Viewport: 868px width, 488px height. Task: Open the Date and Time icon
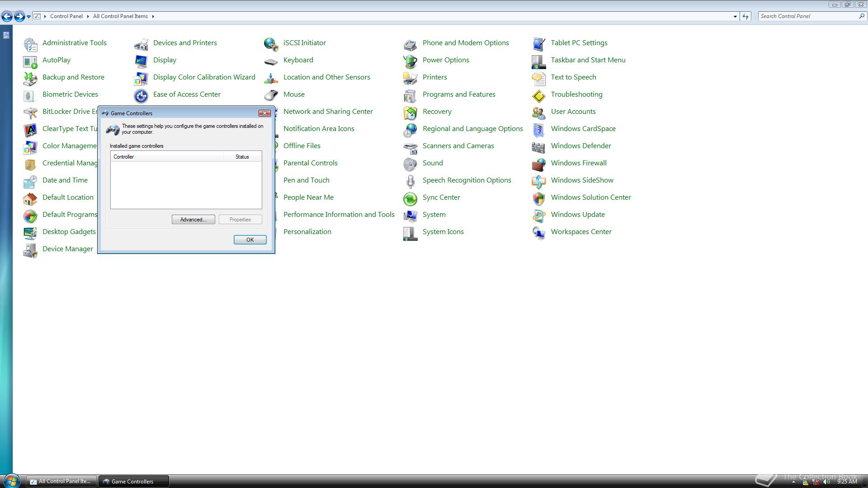pyautogui.click(x=30, y=181)
